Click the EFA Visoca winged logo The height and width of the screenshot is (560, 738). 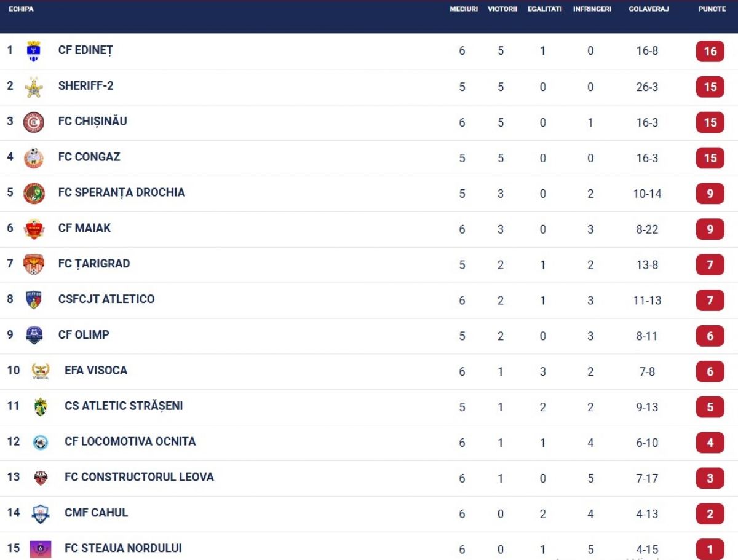[41, 371]
